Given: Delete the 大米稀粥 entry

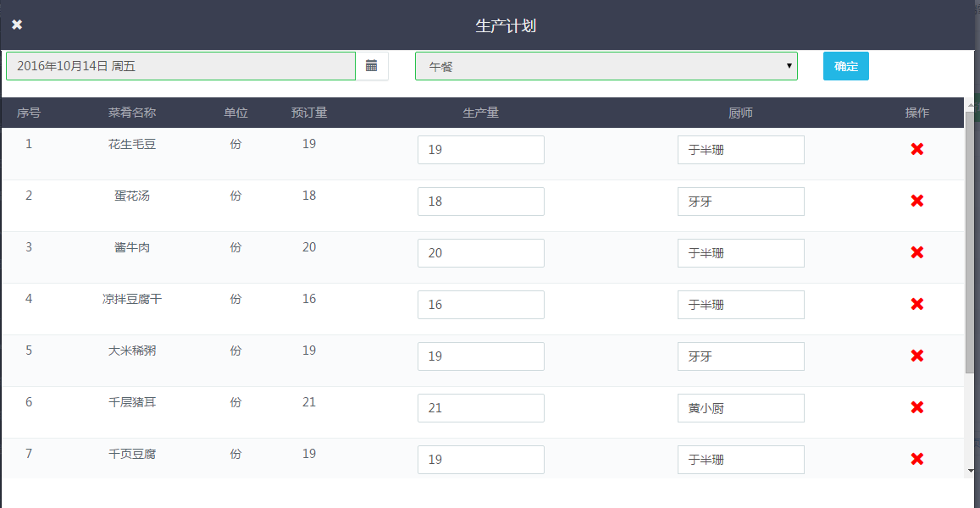Looking at the screenshot, I should [x=916, y=356].
